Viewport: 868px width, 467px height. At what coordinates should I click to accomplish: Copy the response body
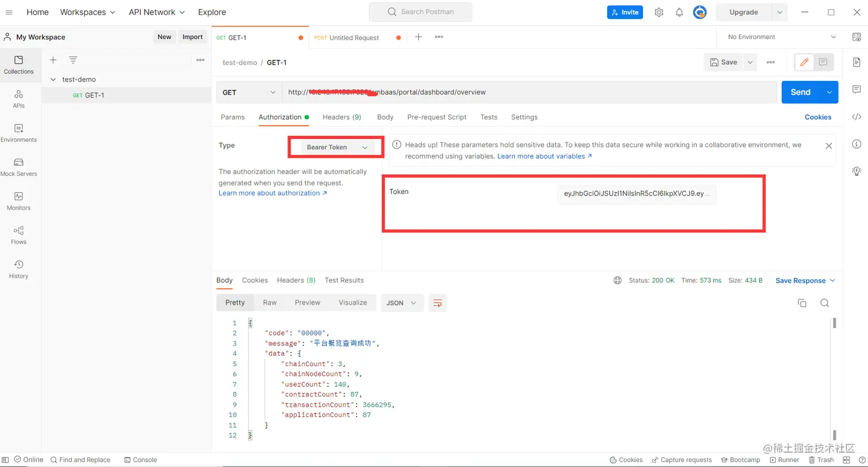point(802,303)
